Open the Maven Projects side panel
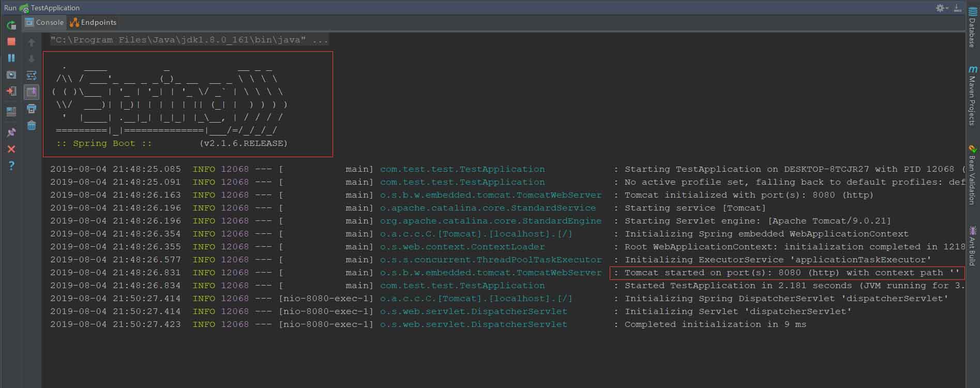Viewport: 980px width, 388px height. [x=972, y=96]
